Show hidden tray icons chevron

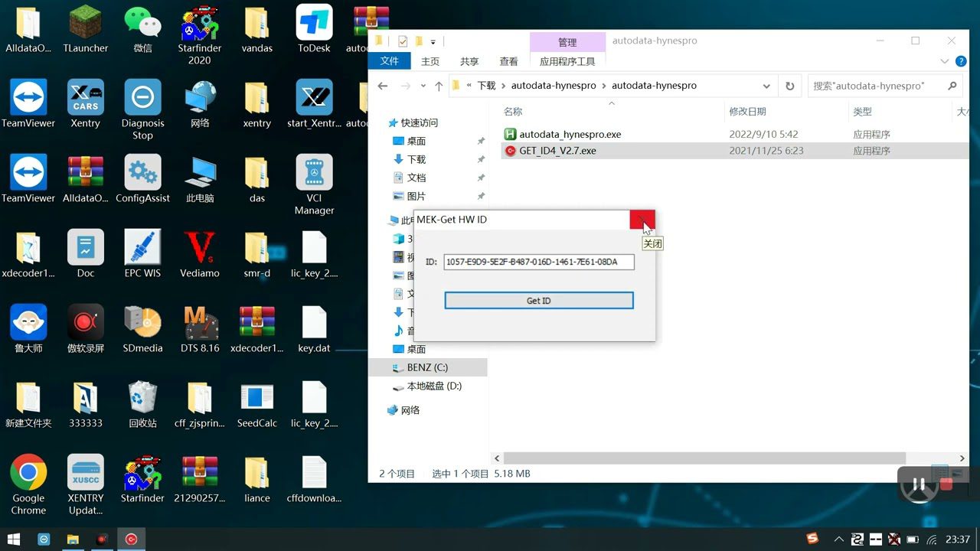tap(839, 539)
